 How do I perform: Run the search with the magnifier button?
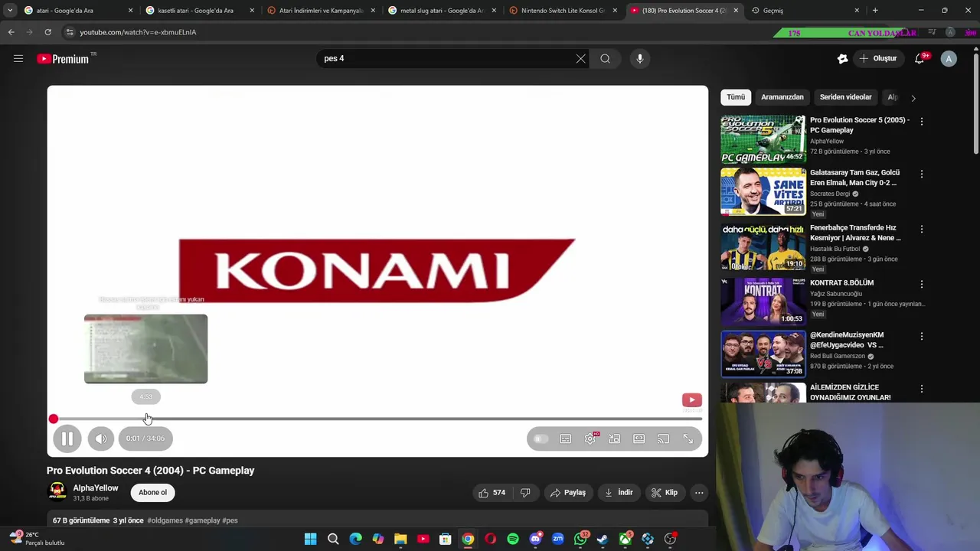[605, 58]
